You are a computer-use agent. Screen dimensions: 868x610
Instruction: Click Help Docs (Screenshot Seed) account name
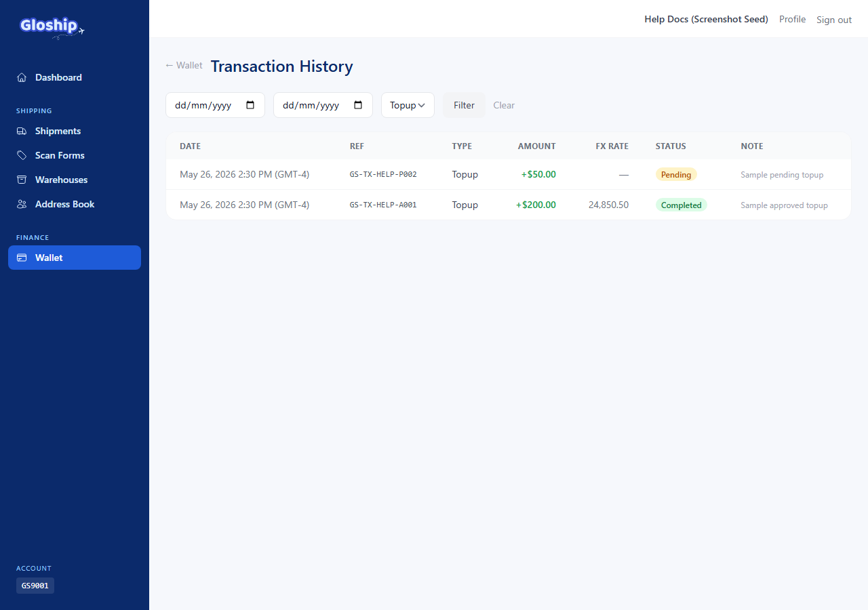click(706, 19)
